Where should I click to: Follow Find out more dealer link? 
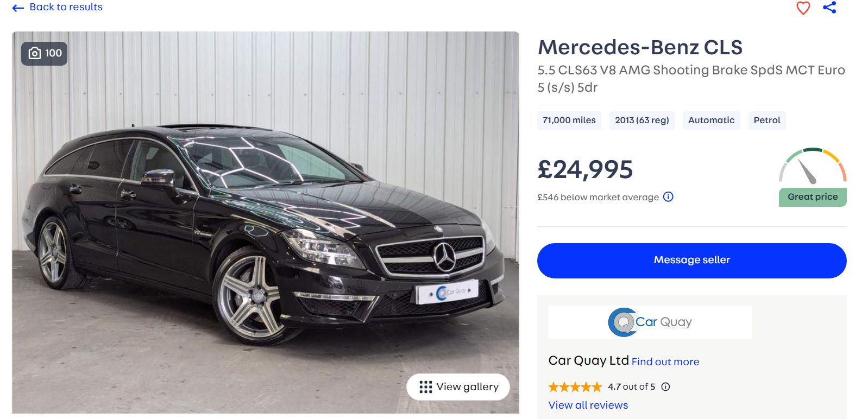pyautogui.click(x=665, y=362)
